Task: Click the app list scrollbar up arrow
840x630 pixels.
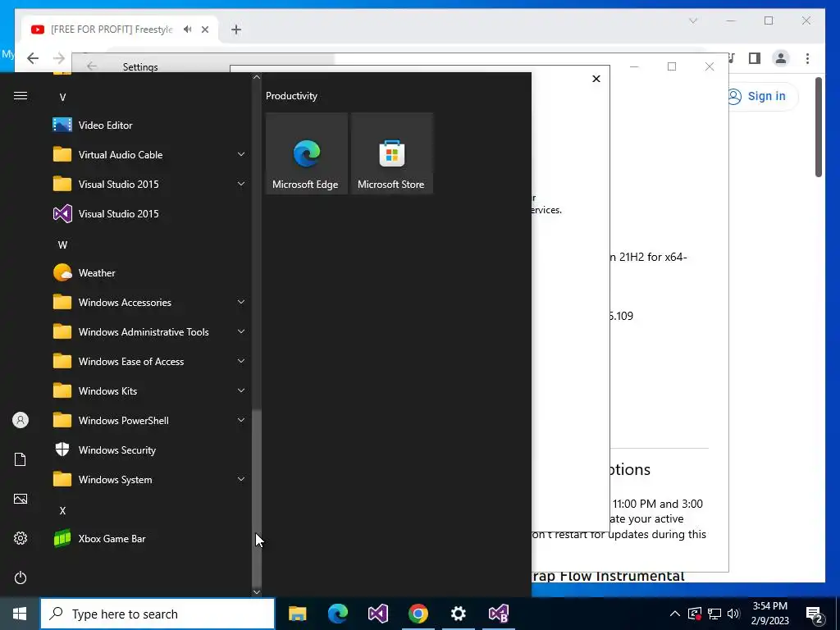Action: click(x=257, y=77)
